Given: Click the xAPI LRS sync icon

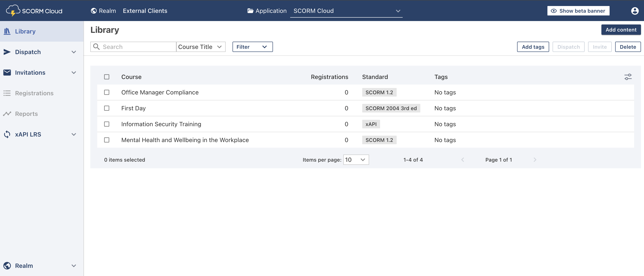Looking at the screenshot, I should (x=7, y=134).
